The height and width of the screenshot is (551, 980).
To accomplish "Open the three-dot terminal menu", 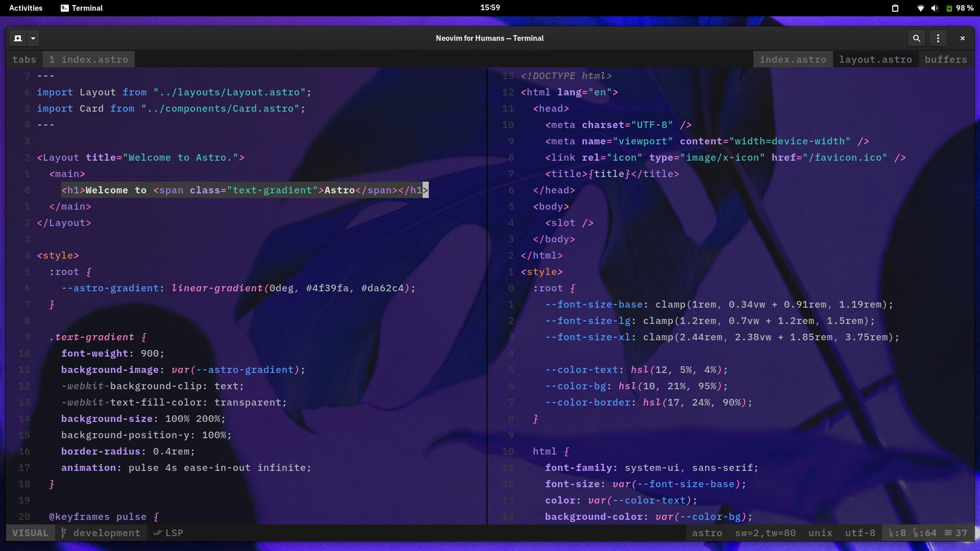I will [938, 38].
